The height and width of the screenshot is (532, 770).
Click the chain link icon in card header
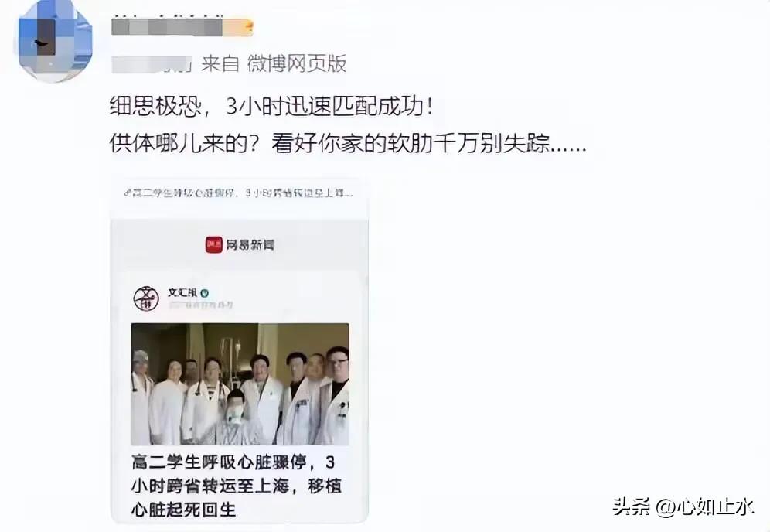(128, 193)
